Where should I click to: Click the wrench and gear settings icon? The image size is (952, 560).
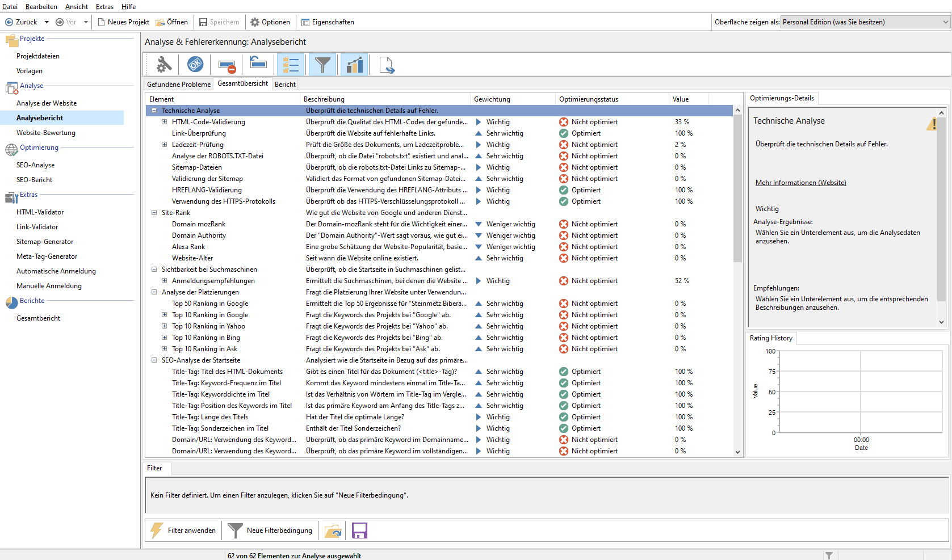click(163, 65)
